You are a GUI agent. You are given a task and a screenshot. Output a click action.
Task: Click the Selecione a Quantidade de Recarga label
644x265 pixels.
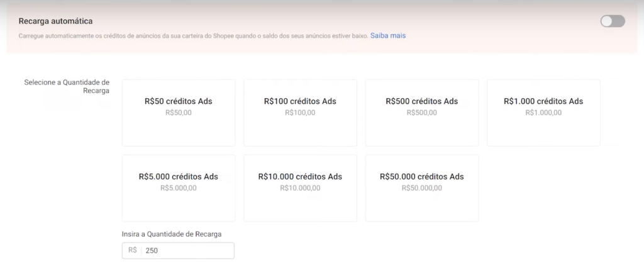pos(67,86)
